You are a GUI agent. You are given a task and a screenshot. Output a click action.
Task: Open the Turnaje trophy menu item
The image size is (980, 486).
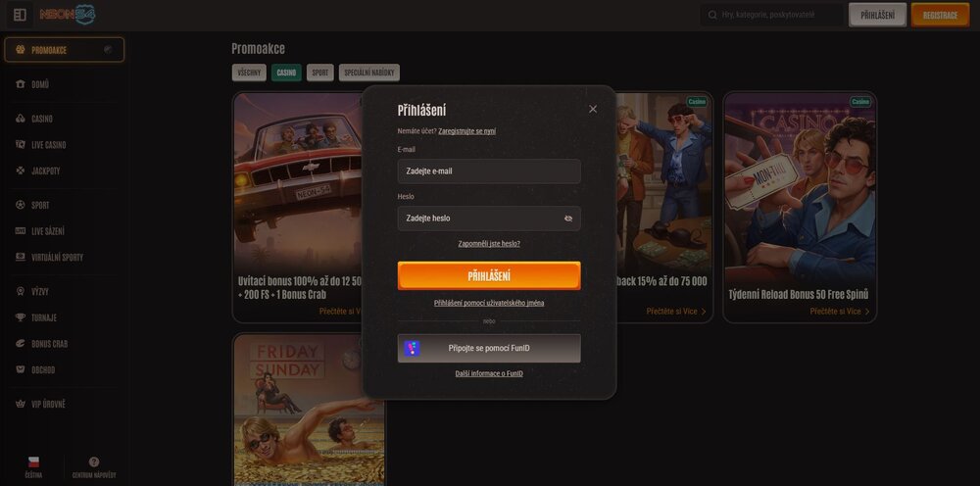coord(43,317)
